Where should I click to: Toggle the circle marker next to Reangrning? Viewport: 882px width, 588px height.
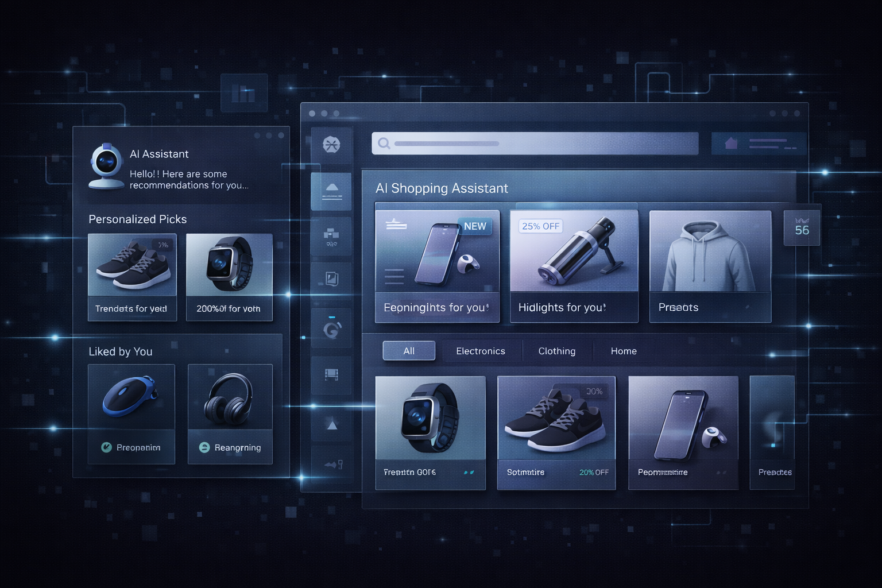[x=204, y=447]
